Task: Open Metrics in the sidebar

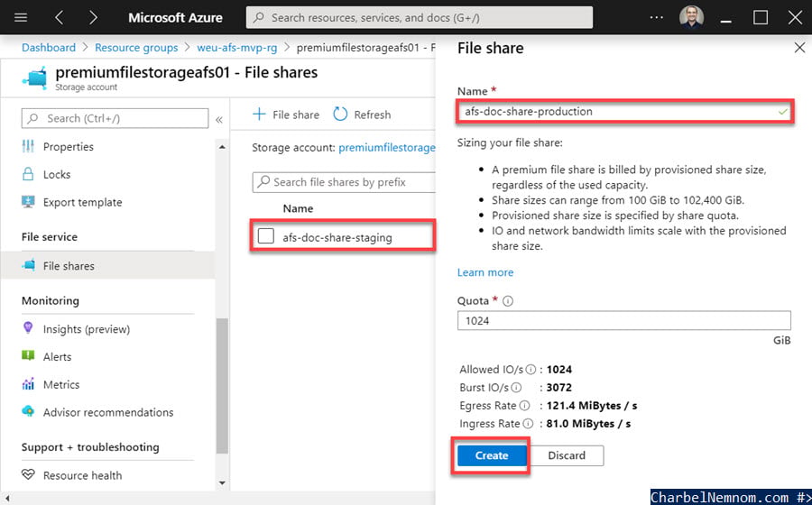Action: (61, 385)
